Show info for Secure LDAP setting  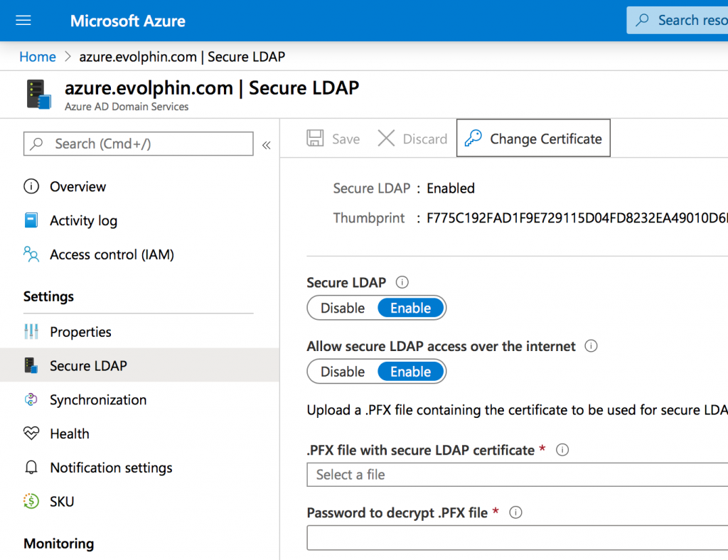point(402,282)
